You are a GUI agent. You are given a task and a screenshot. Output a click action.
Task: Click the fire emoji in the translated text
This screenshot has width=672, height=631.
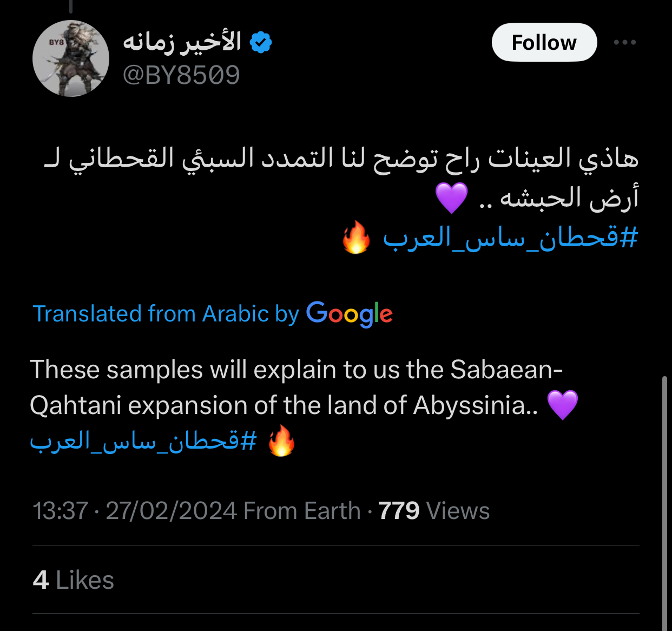click(x=282, y=442)
